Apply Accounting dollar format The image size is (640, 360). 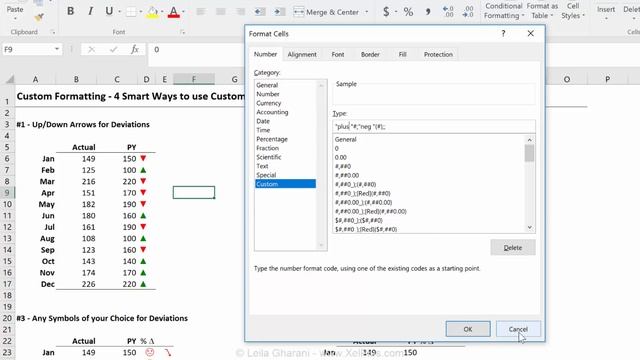tap(386, 11)
